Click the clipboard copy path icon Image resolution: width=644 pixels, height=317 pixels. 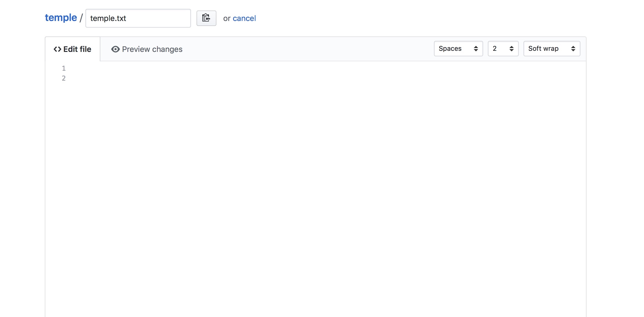pos(206,18)
